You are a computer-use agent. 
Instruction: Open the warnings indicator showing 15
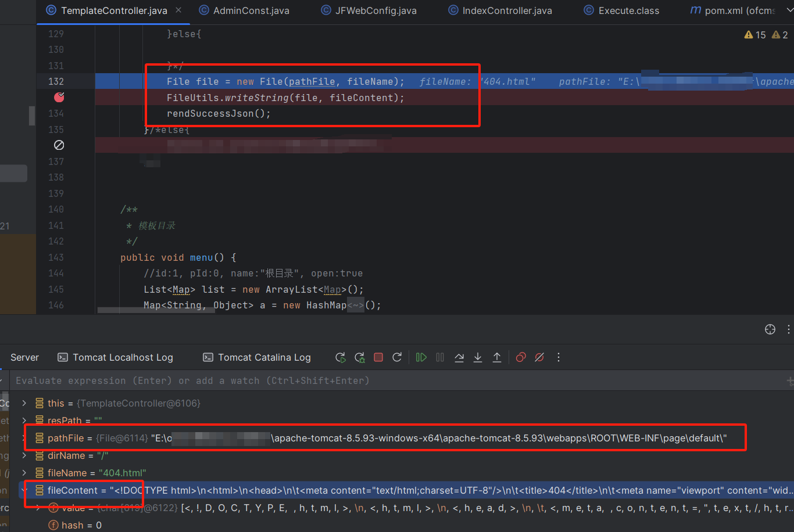pyautogui.click(x=755, y=35)
